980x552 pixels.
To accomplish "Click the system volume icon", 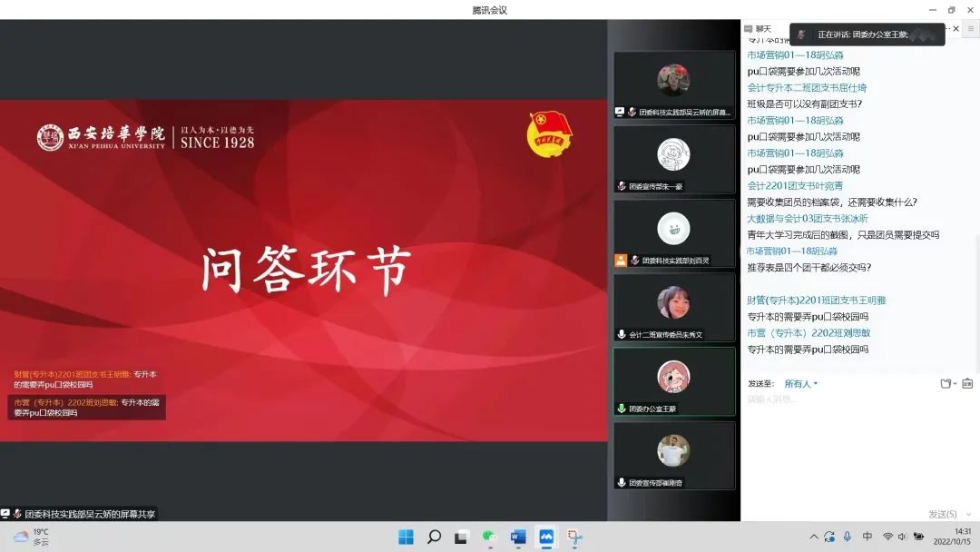I will [904, 537].
